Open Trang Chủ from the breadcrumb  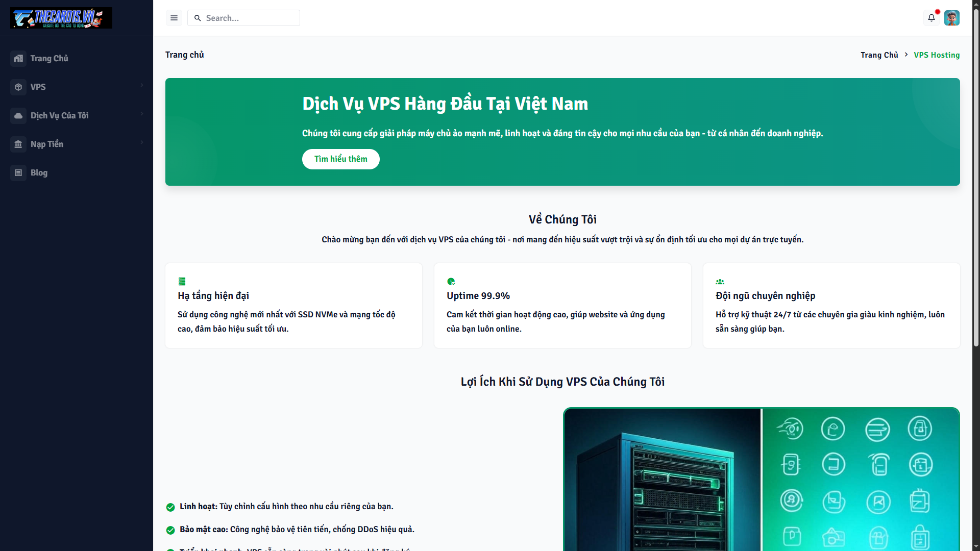pos(879,55)
